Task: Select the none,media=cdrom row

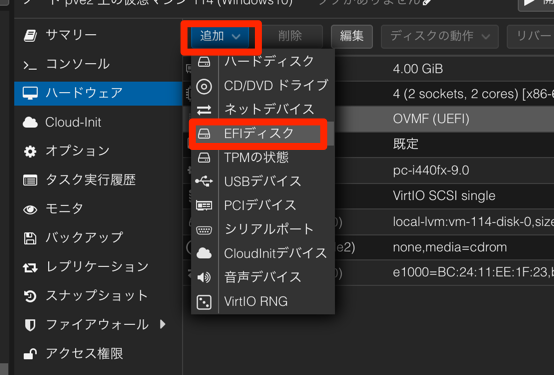Action: [369, 247]
